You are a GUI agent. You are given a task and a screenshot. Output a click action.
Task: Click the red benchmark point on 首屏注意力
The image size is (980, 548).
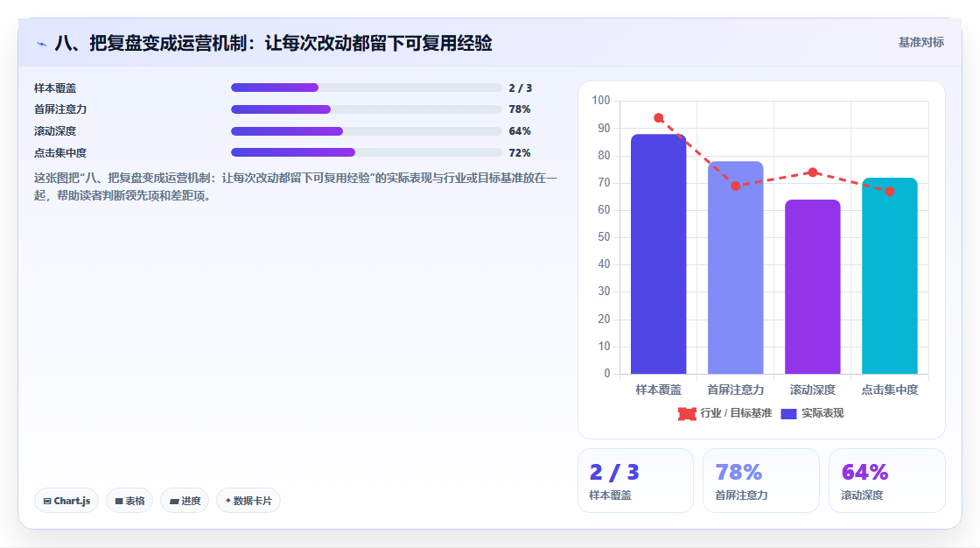tap(736, 186)
